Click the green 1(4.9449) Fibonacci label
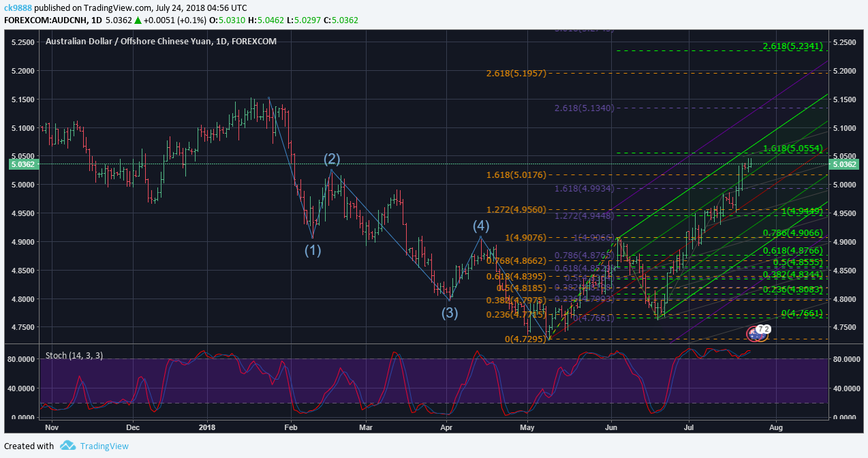Viewport: 868px width, 458px height. click(x=803, y=212)
